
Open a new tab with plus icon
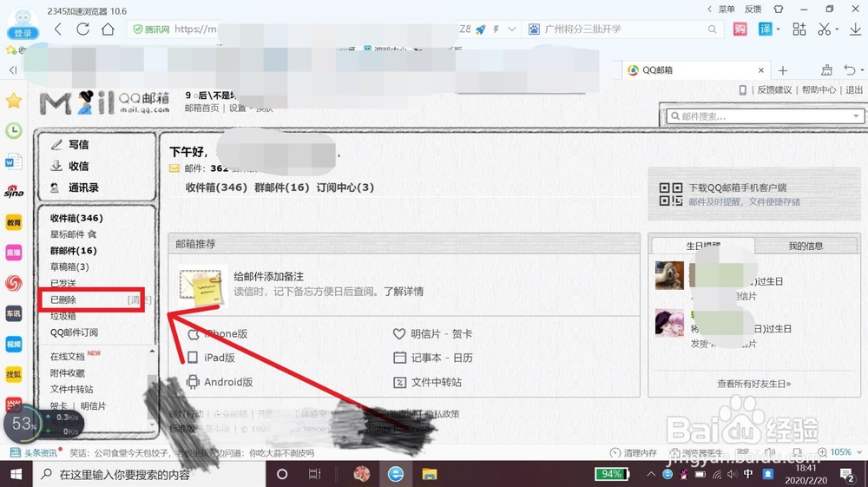pos(783,70)
